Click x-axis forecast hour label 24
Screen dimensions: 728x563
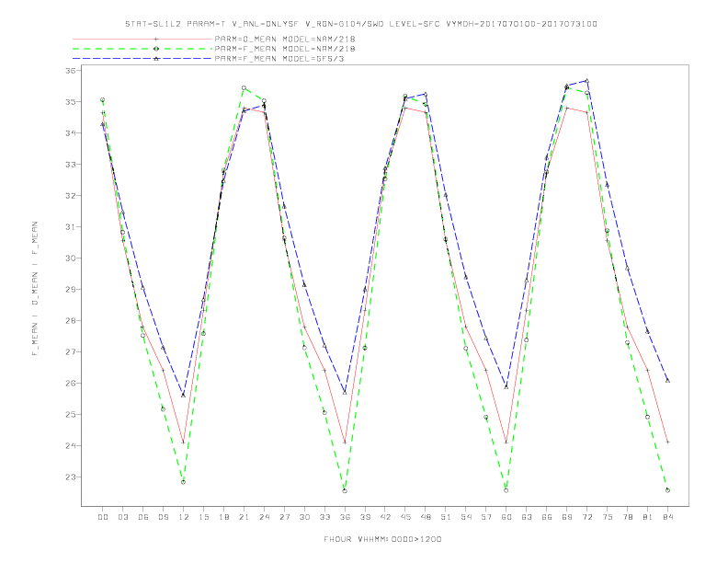coord(264,517)
